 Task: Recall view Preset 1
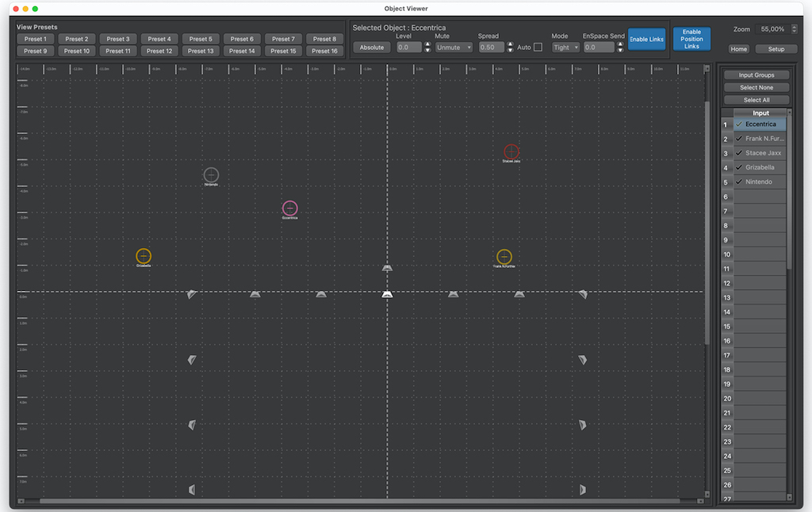(35, 39)
